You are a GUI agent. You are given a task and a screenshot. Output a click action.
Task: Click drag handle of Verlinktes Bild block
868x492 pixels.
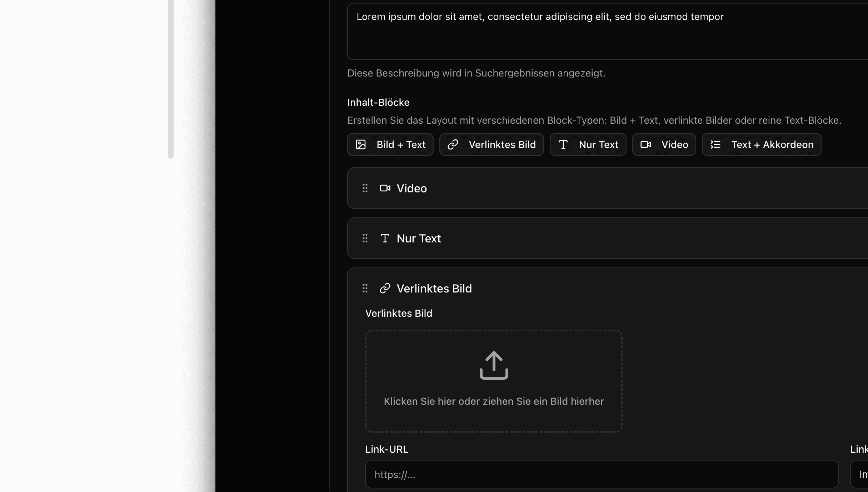[x=365, y=288]
